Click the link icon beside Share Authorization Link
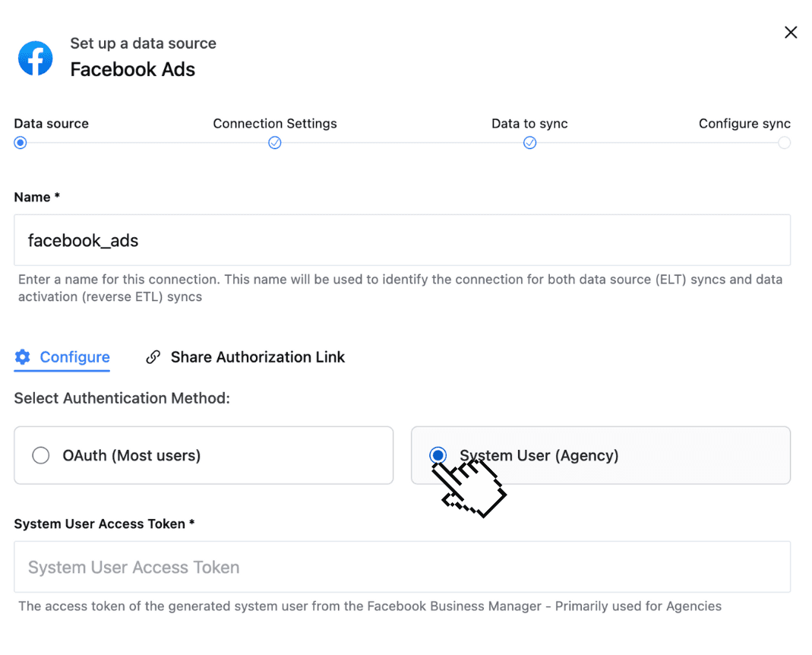Viewport: 812px width, 655px height. (x=153, y=356)
